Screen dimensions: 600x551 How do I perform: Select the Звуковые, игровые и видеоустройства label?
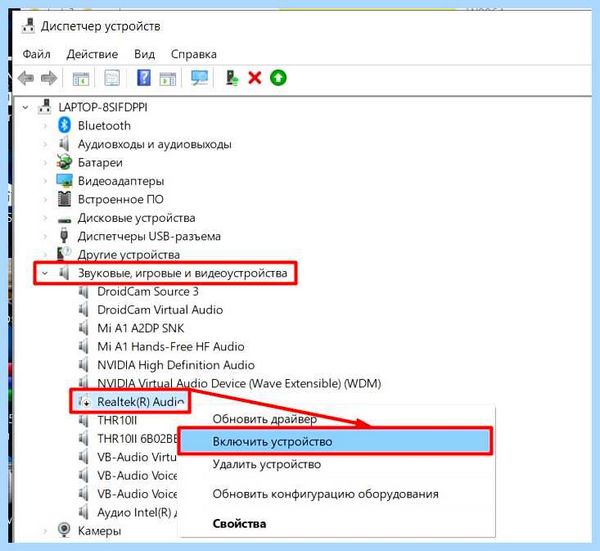coord(183,273)
